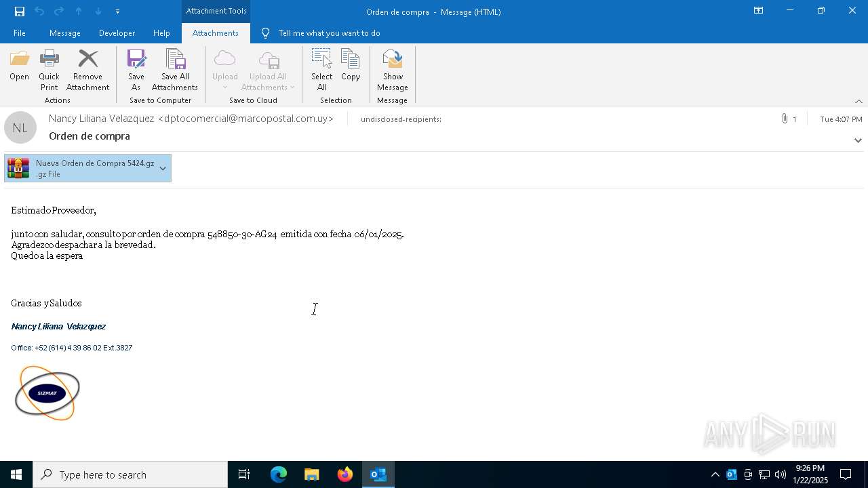Click Save All Attachments
868x488 pixels.
pyautogui.click(x=175, y=70)
